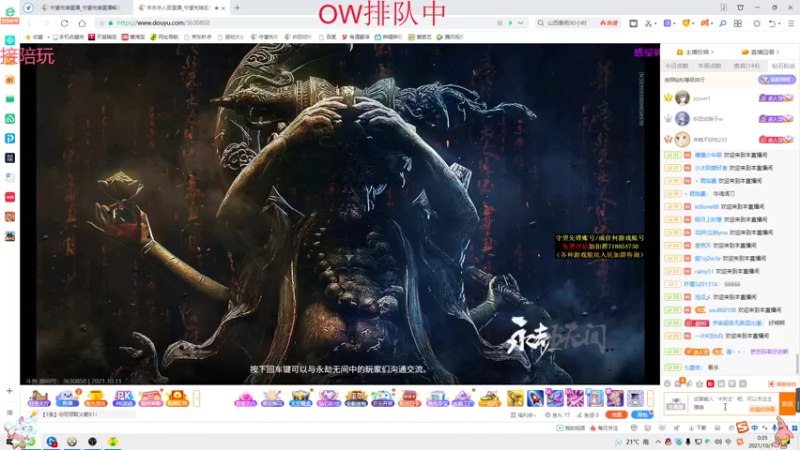800x450 pixels.
Task: Open the PK activity icon under video
Action: tap(123, 398)
